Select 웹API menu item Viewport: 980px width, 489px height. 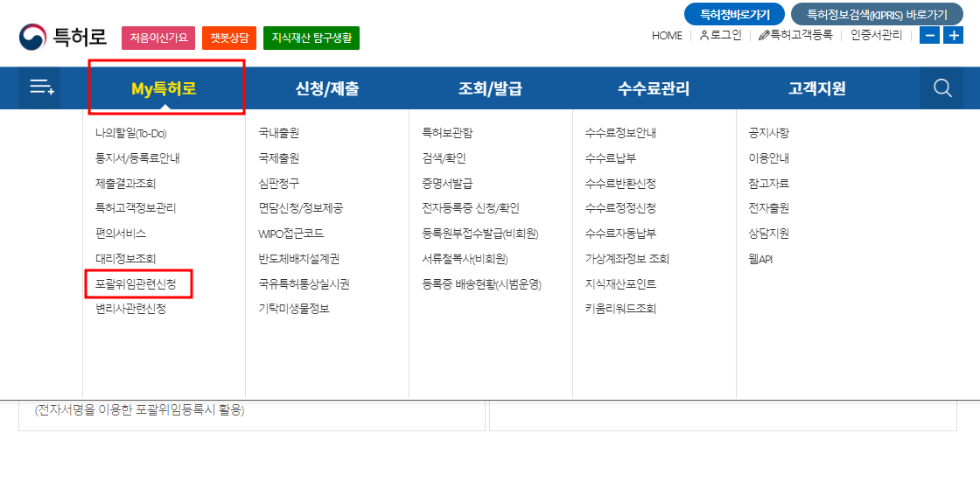(760, 259)
